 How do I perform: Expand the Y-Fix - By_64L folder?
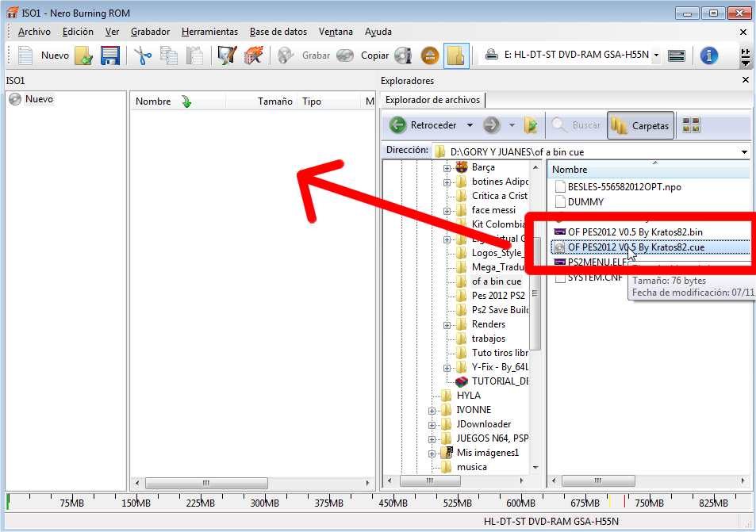click(447, 368)
